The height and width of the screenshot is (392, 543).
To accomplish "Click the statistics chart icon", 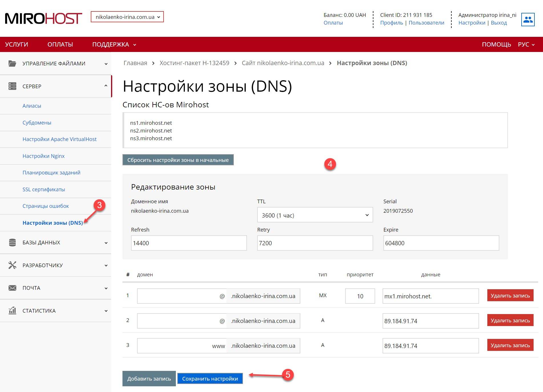I will pos(12,310).
